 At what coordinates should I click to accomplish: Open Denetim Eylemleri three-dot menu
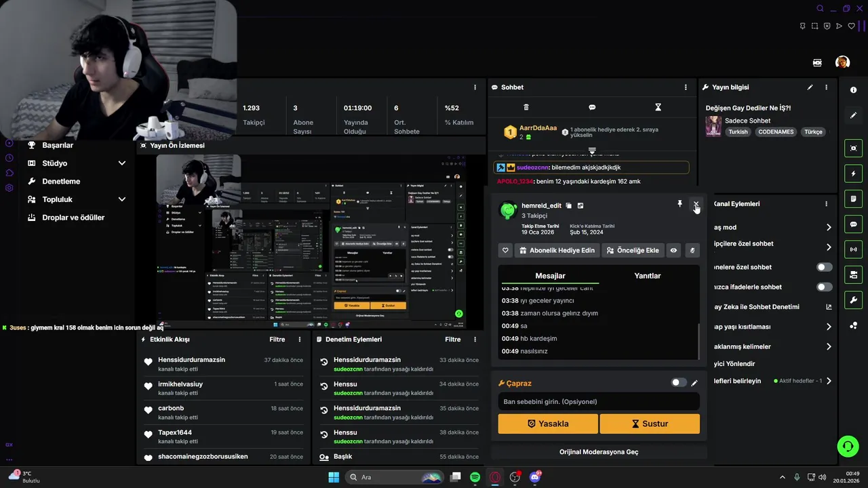click(x=475, y=340)
